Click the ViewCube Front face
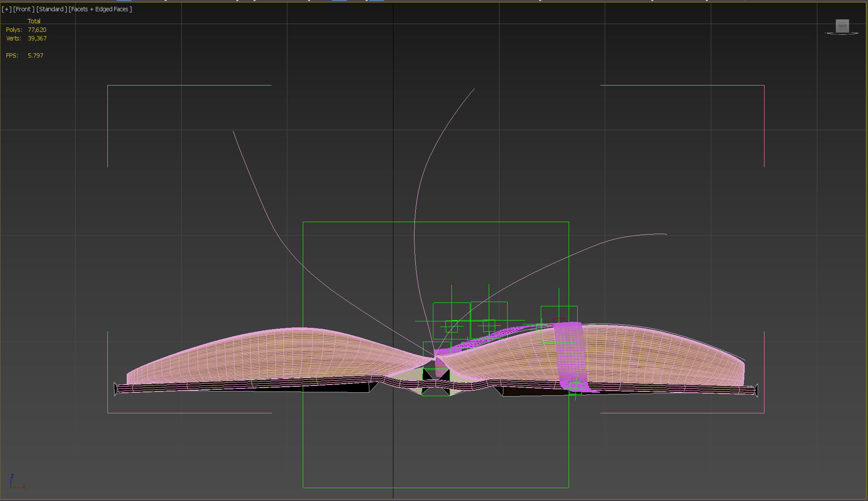 point(842,26)
